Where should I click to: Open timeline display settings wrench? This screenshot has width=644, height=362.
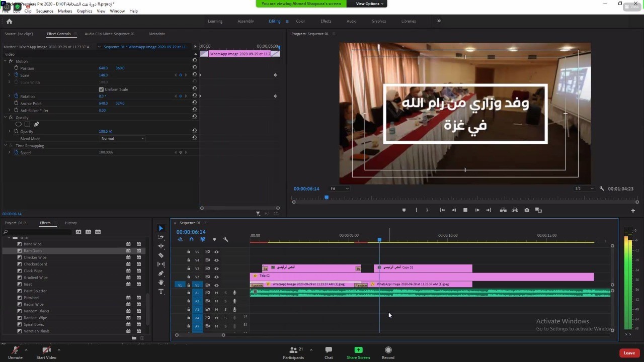tap(225, 239)
